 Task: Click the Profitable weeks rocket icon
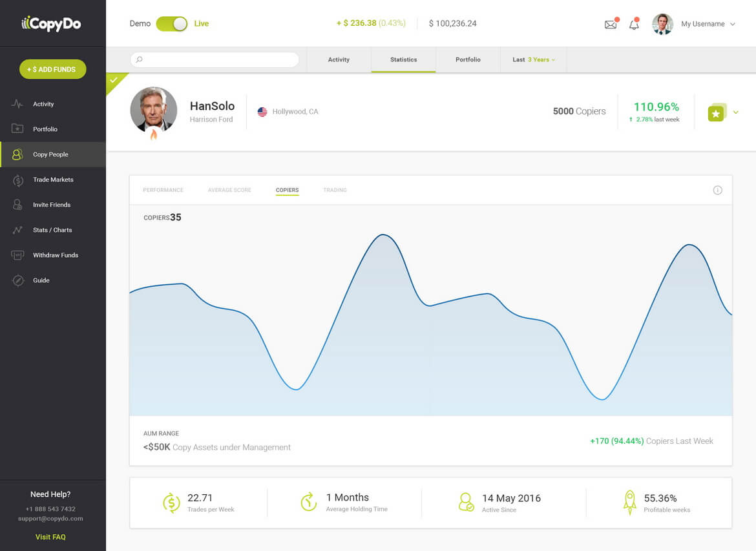pos(630,503)
